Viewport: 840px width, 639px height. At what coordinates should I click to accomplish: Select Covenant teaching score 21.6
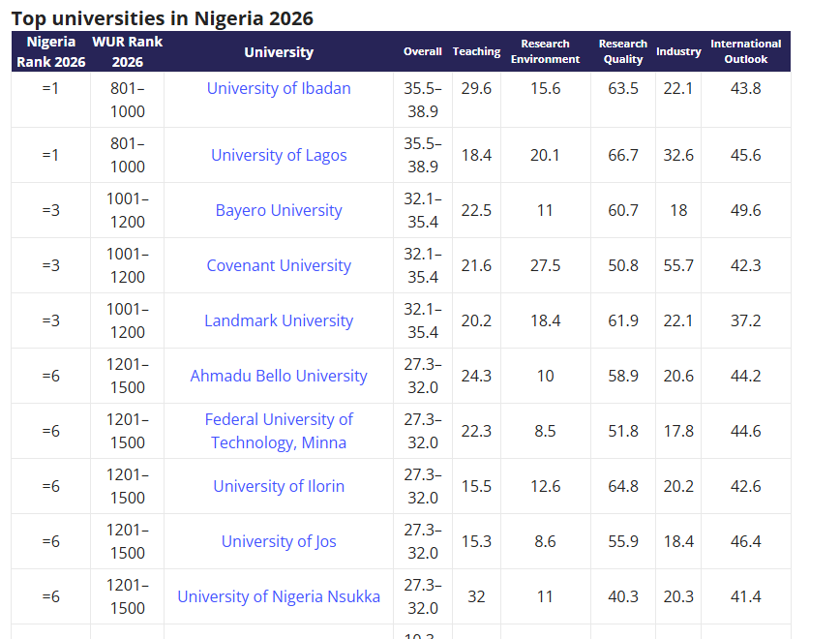point(476,265)
